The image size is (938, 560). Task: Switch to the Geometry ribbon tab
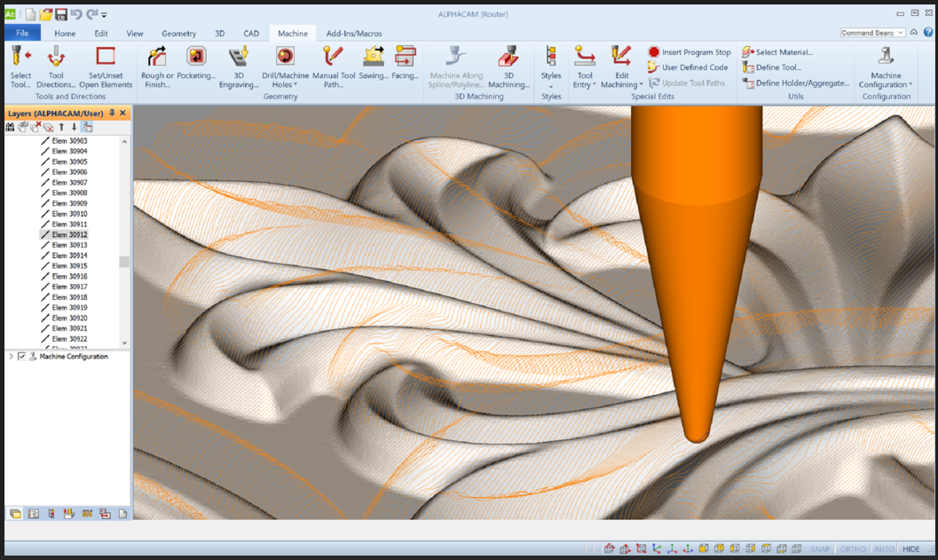click(x=178, y=34)
